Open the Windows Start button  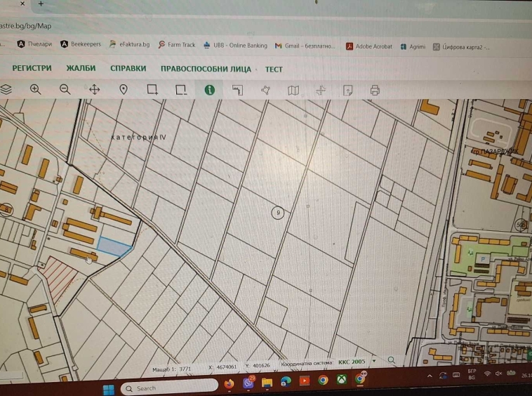pyautogui.click(x=109, y=390)
